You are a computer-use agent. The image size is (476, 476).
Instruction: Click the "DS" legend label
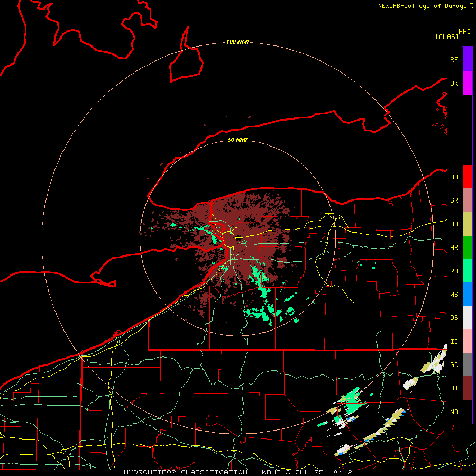point(454,318)
